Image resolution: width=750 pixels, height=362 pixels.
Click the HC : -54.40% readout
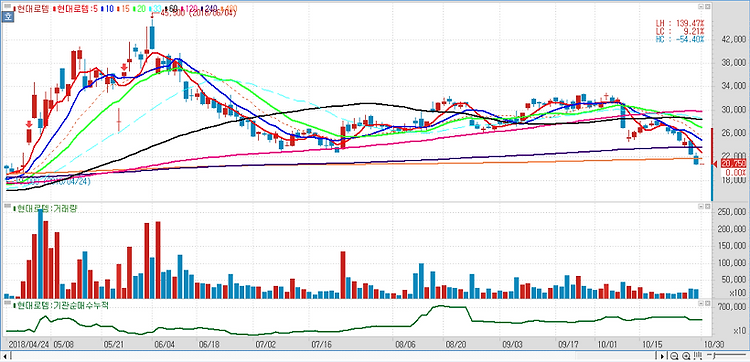pyautogui.click(x=680, y=39)
